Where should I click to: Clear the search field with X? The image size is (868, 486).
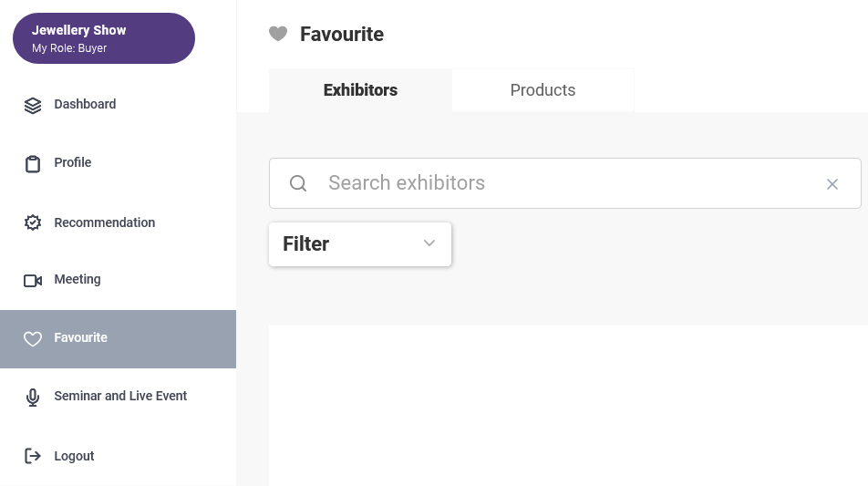[832, 184]
